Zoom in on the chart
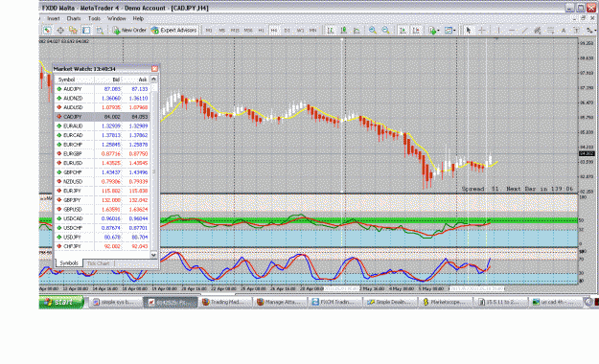This screenshot has height=364, width=599. 373,31
